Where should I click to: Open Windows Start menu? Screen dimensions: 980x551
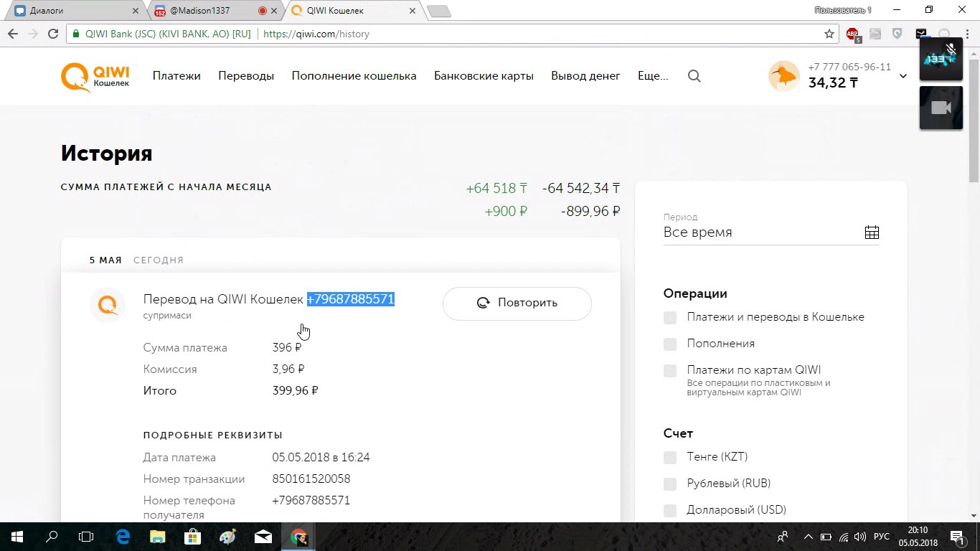pyautogui.click(x=17, y=537)
